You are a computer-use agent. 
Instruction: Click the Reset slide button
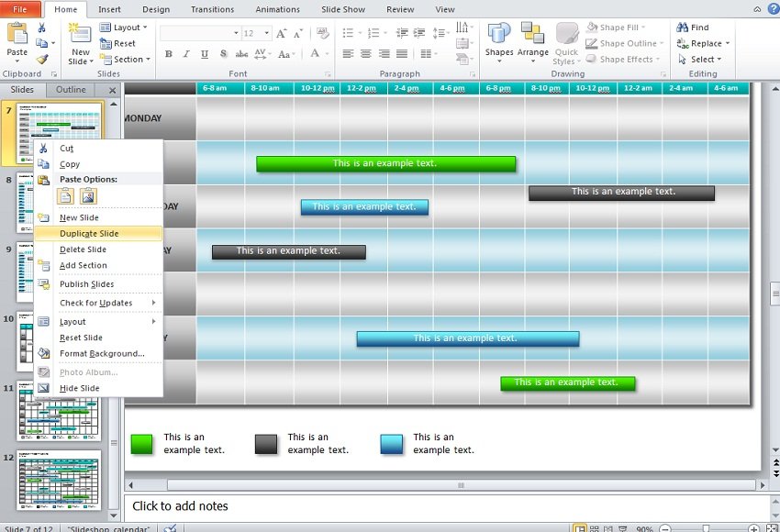pos(120,42)
